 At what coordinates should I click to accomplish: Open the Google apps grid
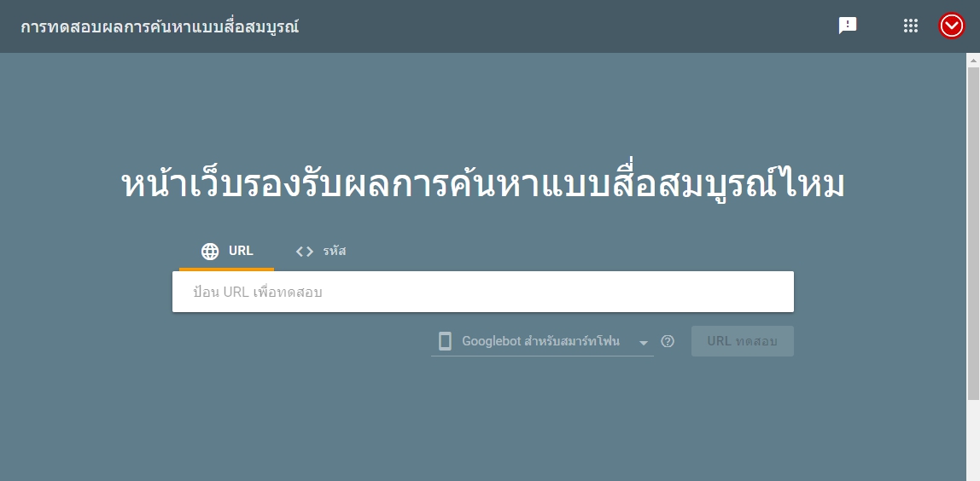click(x=911, y=26)
